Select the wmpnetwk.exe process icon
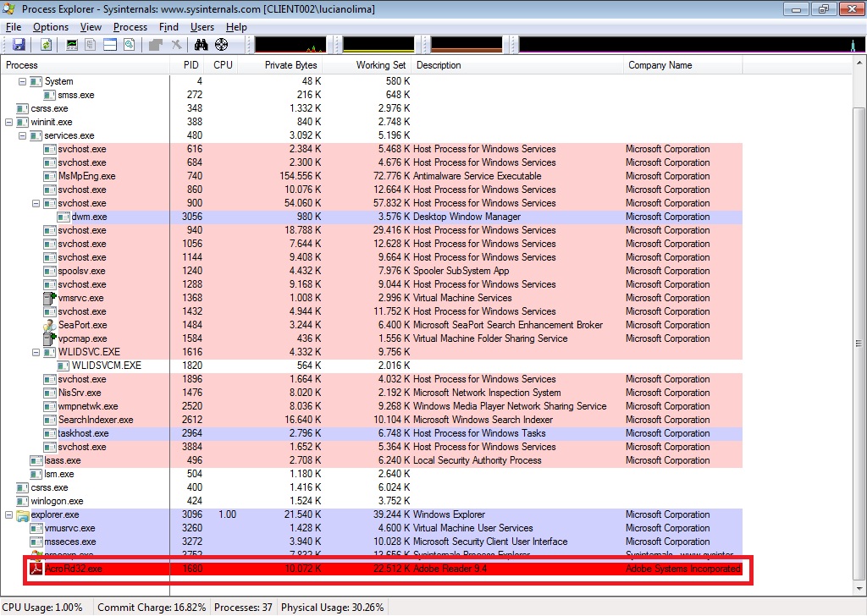Screen dimensions: 867x616 [50, 406]
